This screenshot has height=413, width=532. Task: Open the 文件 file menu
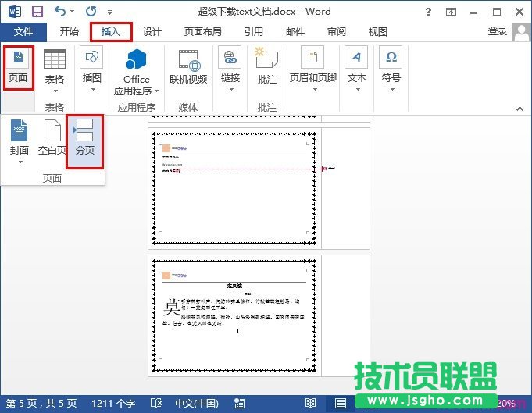(x=23, y=32)
